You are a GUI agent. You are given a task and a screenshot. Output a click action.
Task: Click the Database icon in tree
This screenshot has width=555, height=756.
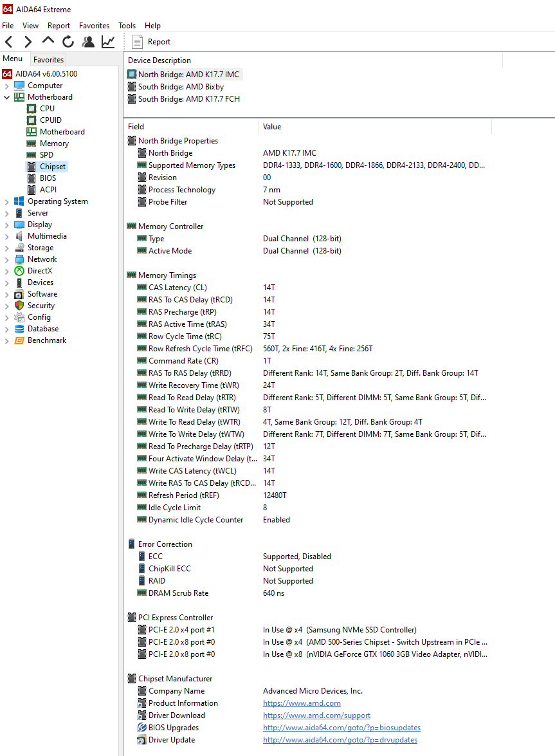click(19, 328)
